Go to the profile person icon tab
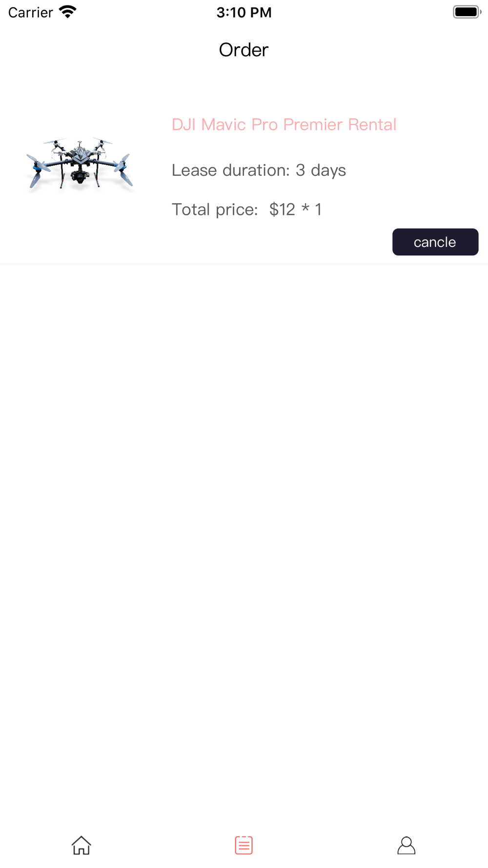The width and height of the screenshot is (488, 868). pos(406,845)
